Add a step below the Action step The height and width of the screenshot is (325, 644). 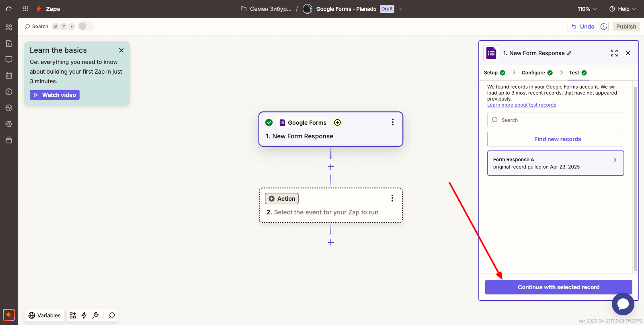pyautogui.click(x=331, y=242)
